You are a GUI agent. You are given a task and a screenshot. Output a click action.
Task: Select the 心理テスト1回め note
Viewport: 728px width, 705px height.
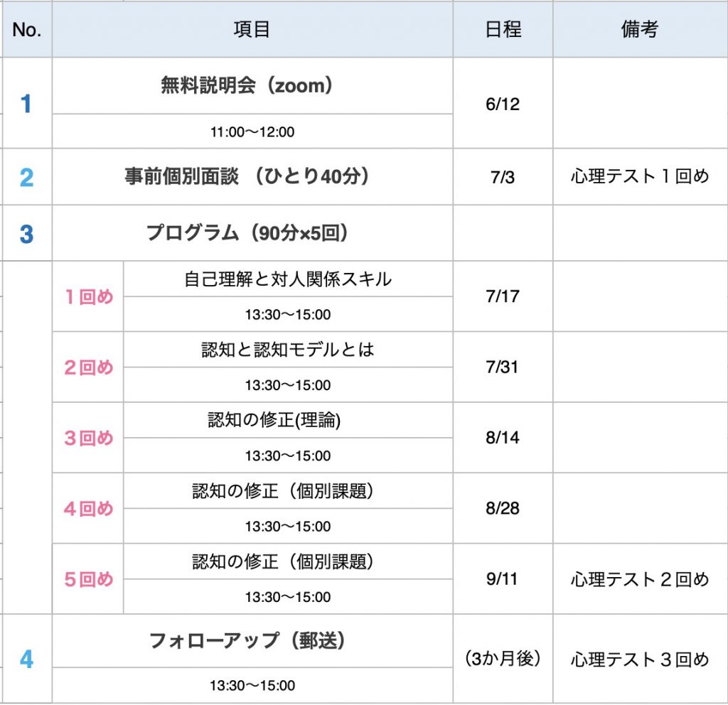pos(640,177)
